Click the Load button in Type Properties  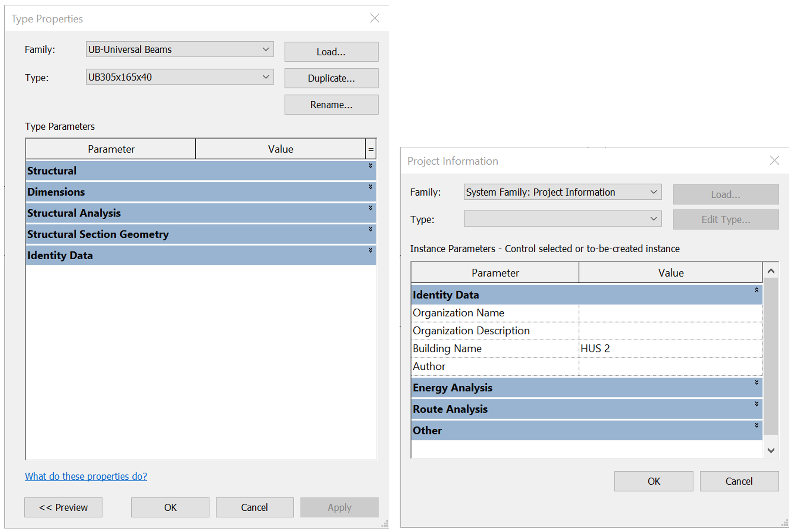(331, 52)
